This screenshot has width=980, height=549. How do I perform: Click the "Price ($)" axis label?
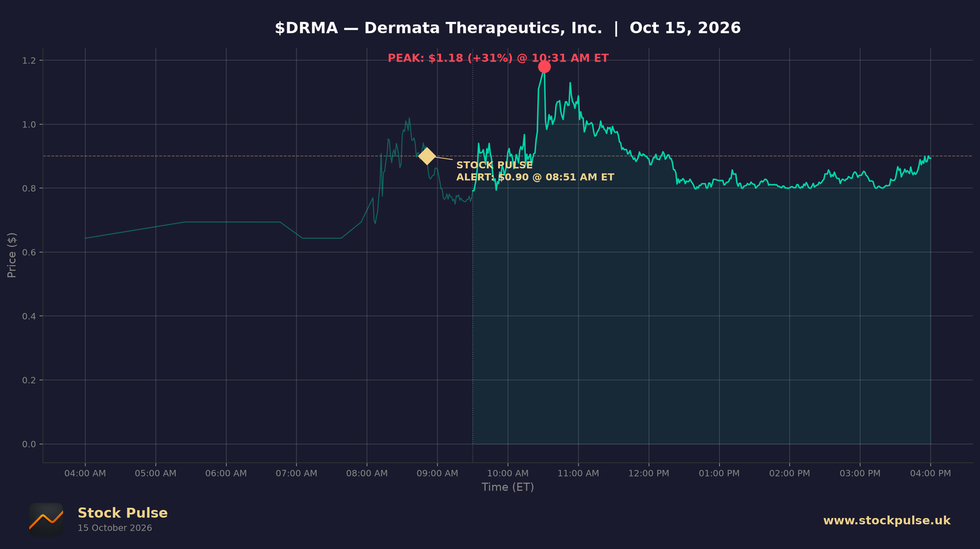(12, 255)
